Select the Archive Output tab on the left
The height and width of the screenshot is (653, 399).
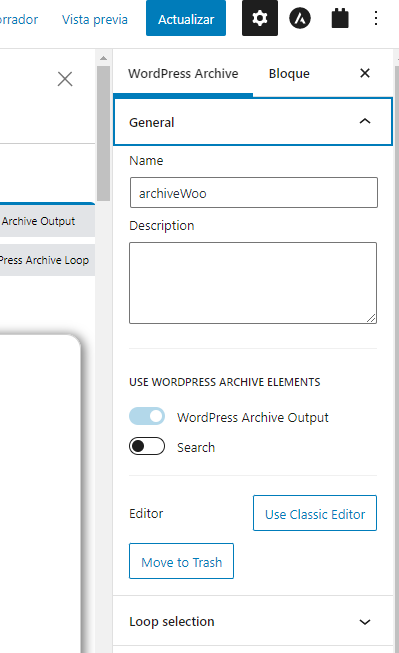click(46, 221)
